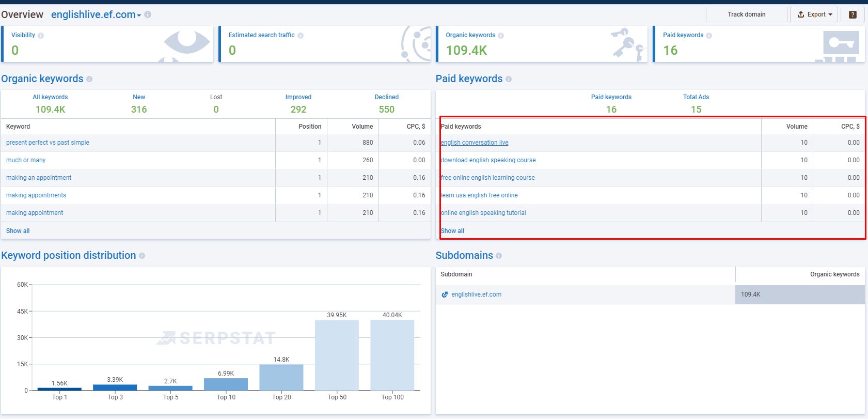Click the Organic keywords 109.4K summary card value
Screen dimensions: 868x419
(467, 50)
